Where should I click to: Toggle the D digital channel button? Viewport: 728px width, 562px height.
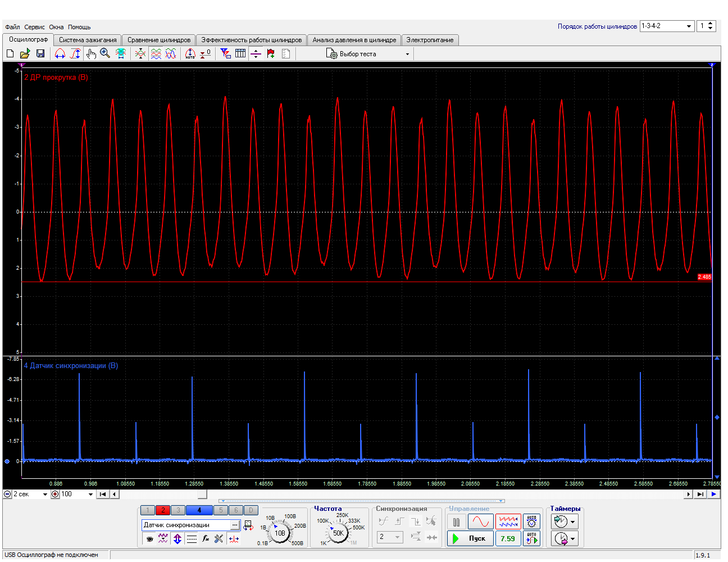click(x=251, y=510)
